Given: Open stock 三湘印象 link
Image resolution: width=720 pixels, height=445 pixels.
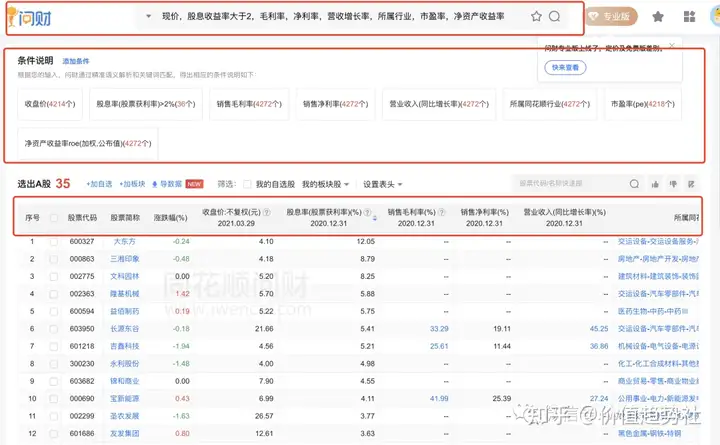Looking at the screenshot, I should click(124, 259).
